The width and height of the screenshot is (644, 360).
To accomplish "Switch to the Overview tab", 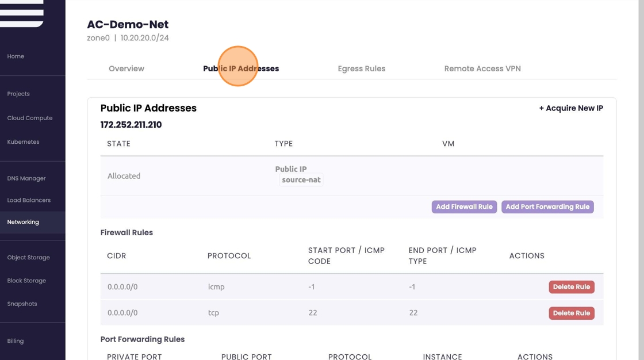I will tap(126, 68).
